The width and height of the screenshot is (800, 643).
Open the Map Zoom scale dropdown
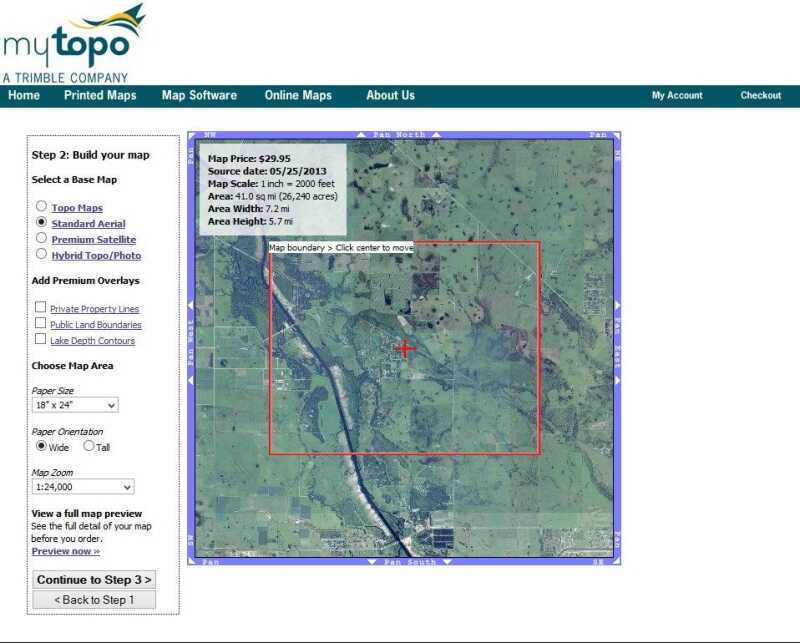82,487
